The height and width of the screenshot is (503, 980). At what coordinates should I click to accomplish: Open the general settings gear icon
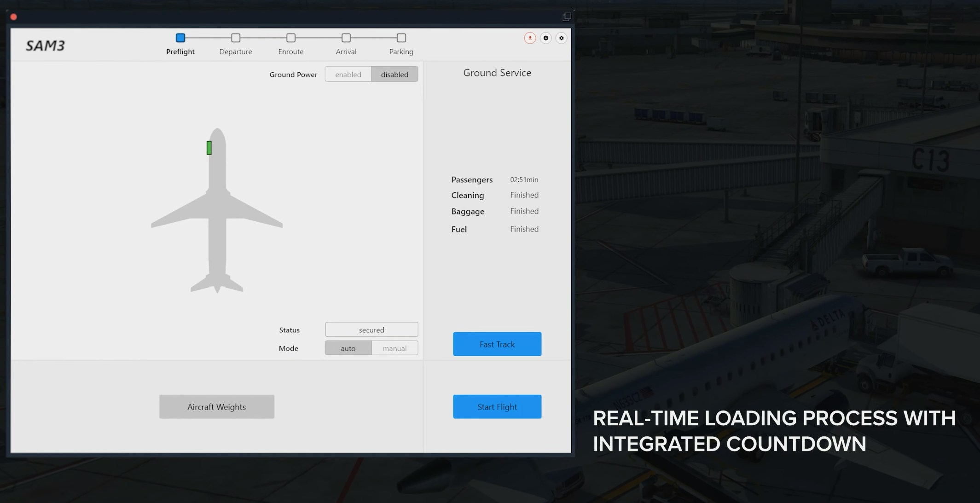[561, 38]
